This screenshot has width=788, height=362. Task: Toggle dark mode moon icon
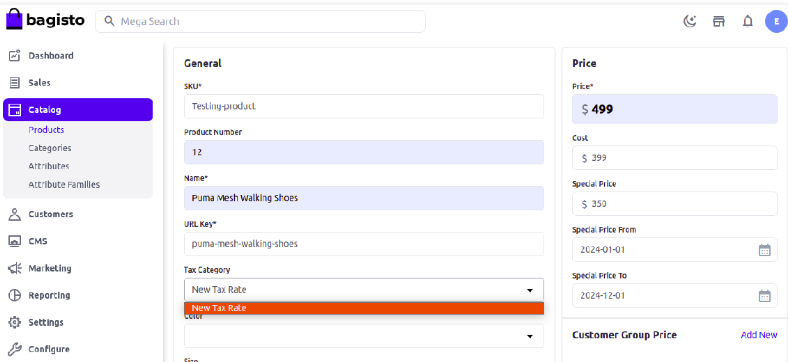pos(690,21)
